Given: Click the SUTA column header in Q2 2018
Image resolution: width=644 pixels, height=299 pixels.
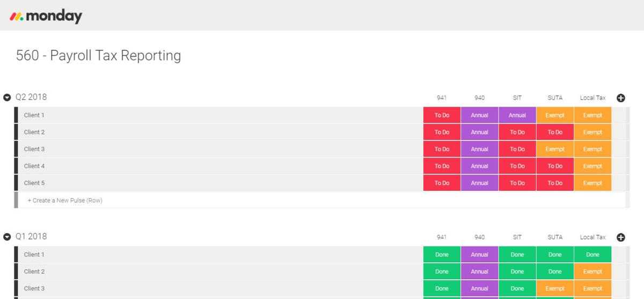Looking at the screenshot, I should point(555,98).
